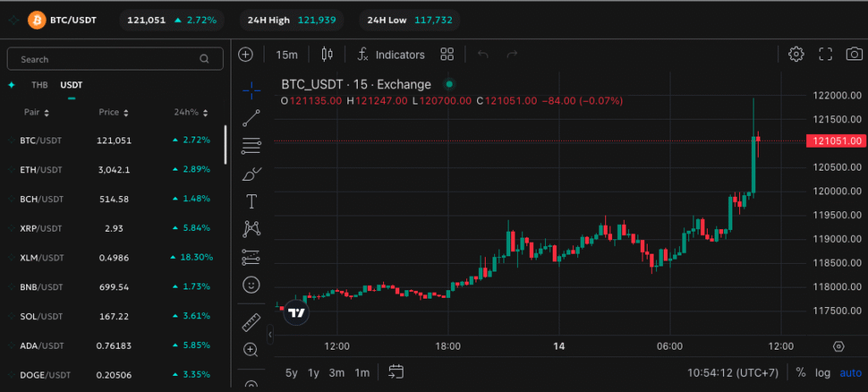Click the green status dot beside Exchange

tap(449, 84)
